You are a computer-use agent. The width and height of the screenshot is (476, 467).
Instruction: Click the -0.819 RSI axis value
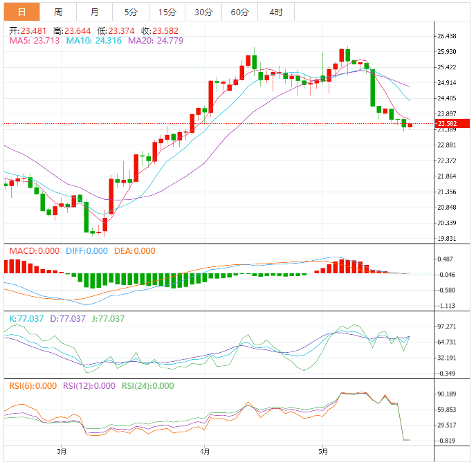click(446, 441)
